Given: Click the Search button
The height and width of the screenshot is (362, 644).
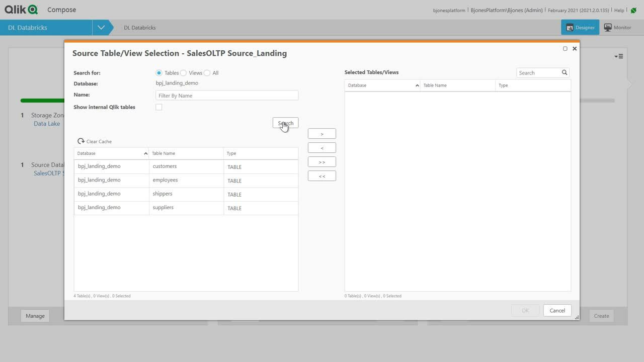Looking at the screenshot, I should tap(285, 123).
